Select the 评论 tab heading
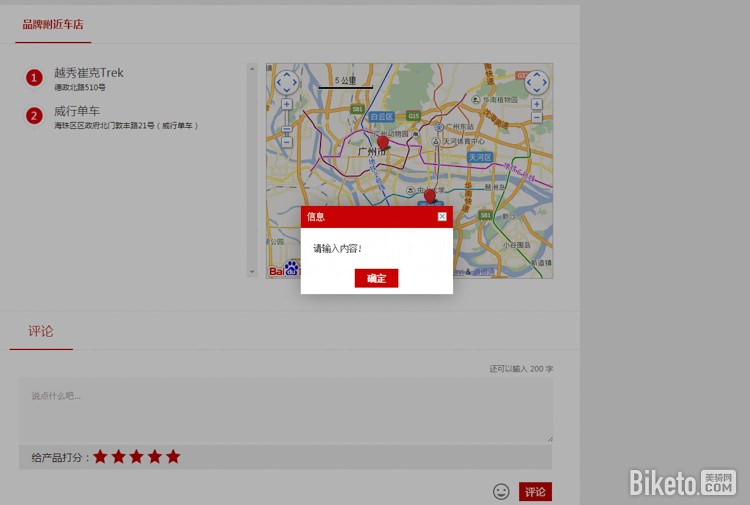750x505 pixels. (x=41, y=331)
